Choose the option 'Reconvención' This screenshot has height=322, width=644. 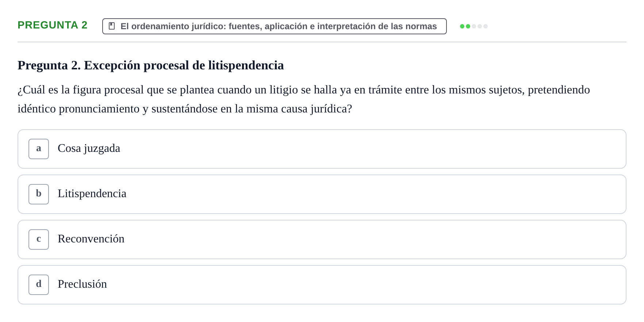(x=322, y=239)
